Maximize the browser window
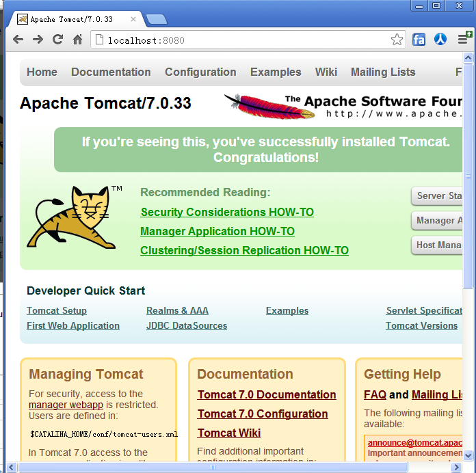Image resolution: width=476 pixels, height=473 pixels. coord(436,5)
